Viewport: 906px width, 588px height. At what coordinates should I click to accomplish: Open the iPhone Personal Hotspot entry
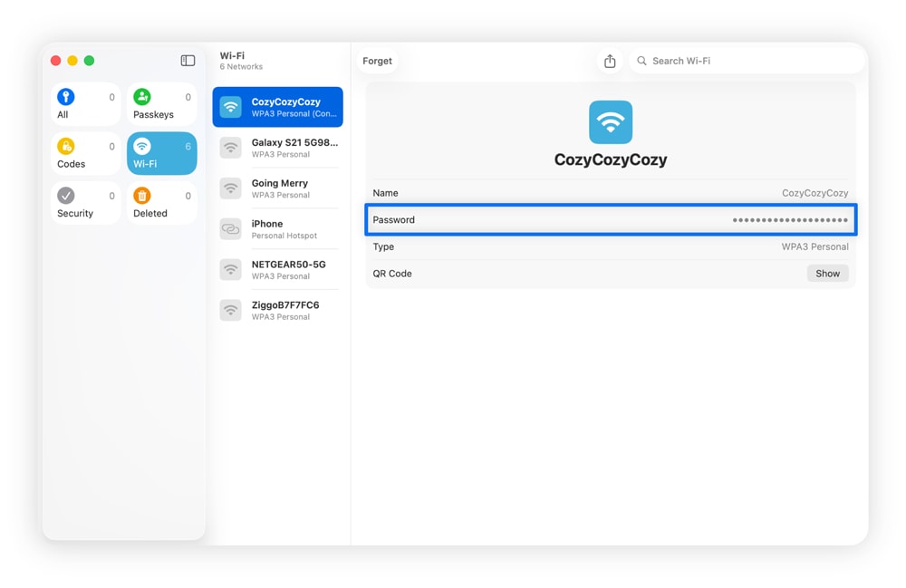click(276, 228)
